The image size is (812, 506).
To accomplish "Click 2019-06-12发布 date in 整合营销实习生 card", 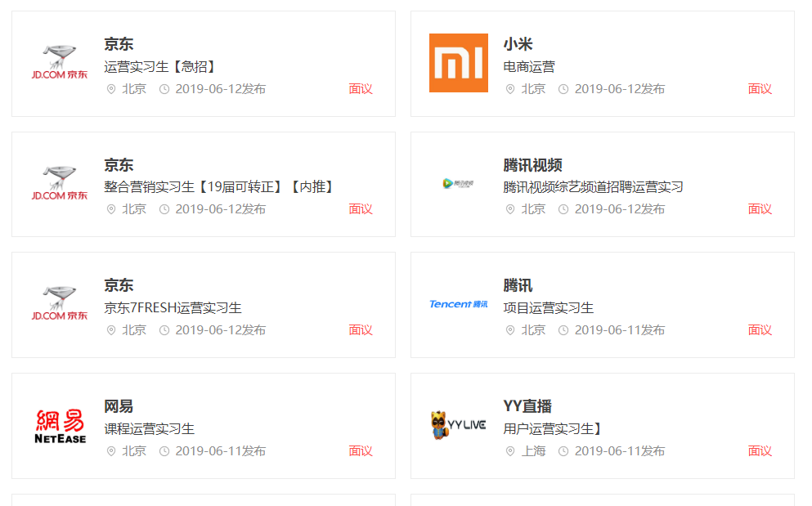I will coord(221,209).
